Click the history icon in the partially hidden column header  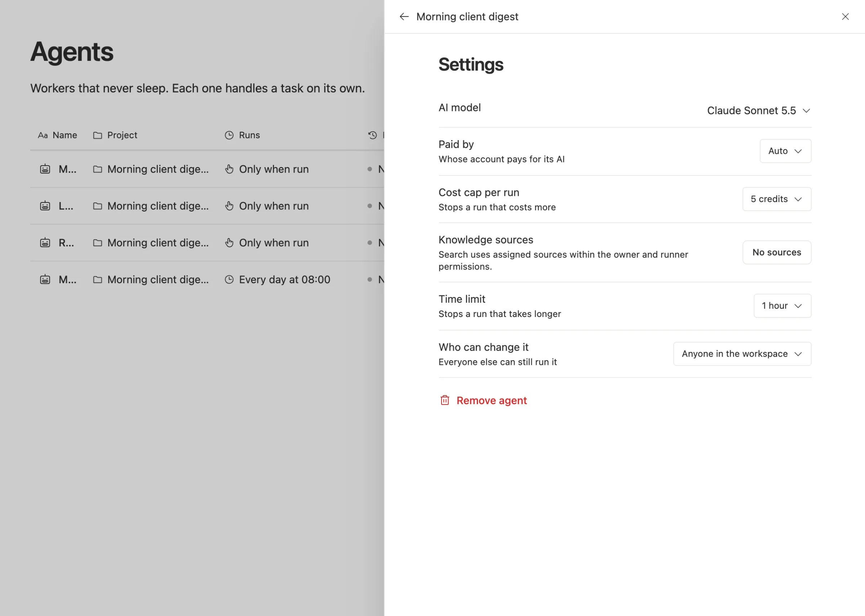373,135
